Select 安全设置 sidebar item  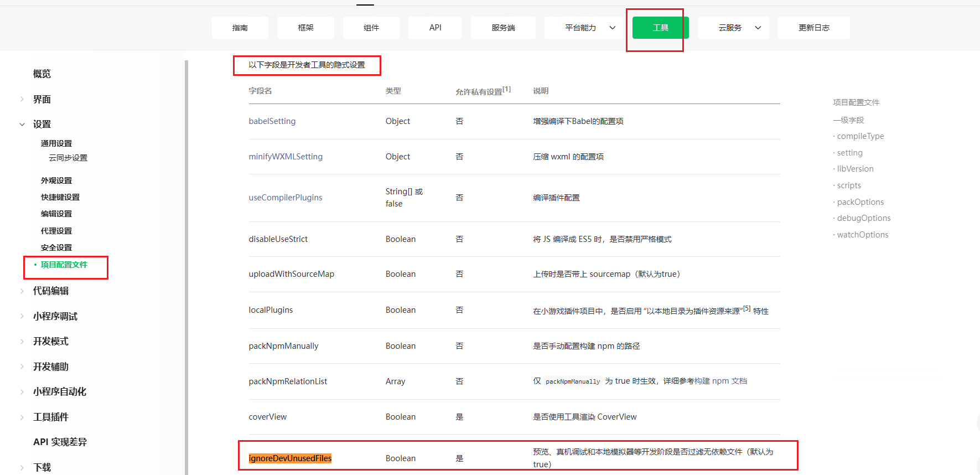click(x=56, y=247)
